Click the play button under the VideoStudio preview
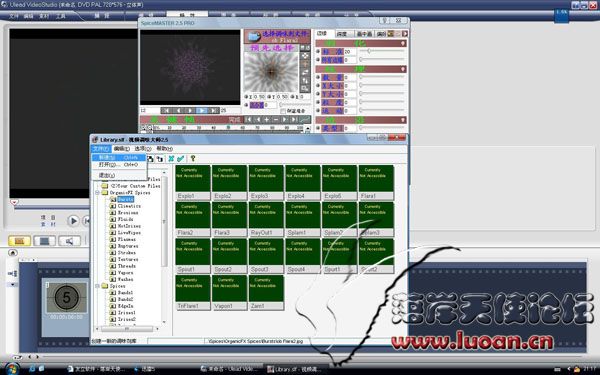600x375 pixels. coord(73,221)
